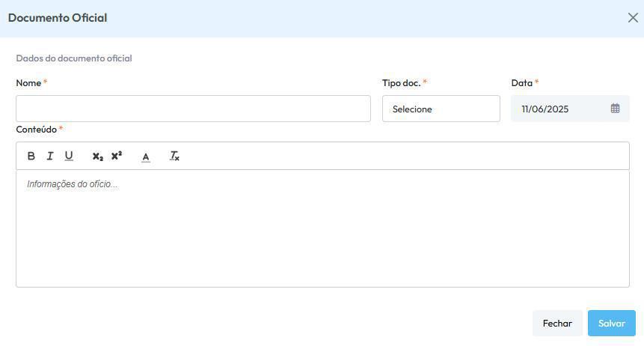Toggle italic formatting in the editor toolbar
Screen dimensions: 644x346
(49, 156)
